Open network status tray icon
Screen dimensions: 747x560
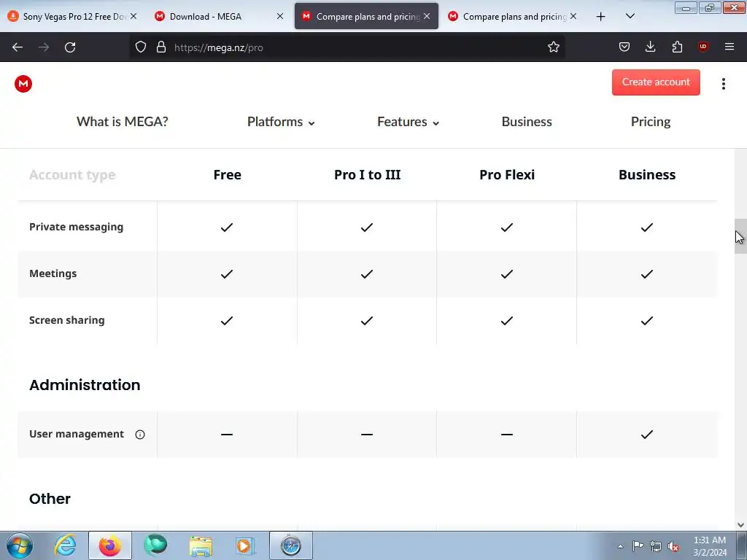coord(656,546)
